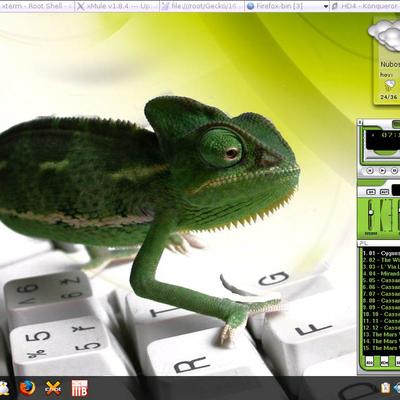Screen dimensions: 400x400
Task: Select playlist track 13. The Mars
Action: point(381,334)
